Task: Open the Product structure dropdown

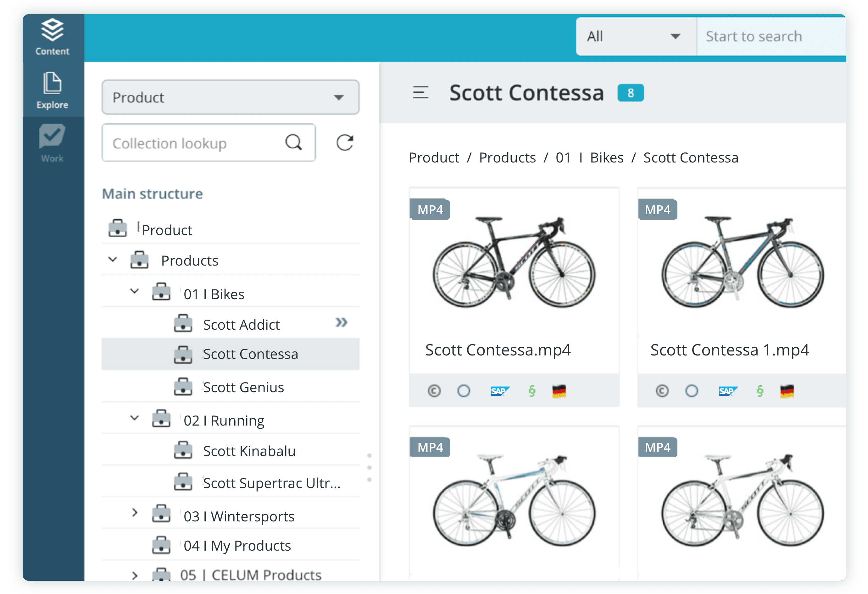Action: 231,97
